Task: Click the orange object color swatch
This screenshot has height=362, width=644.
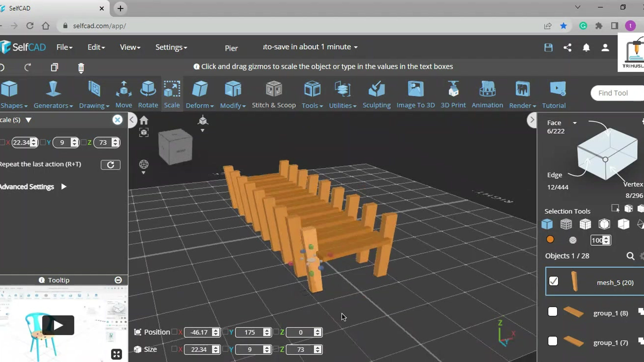Action: (x=550, y=240)
